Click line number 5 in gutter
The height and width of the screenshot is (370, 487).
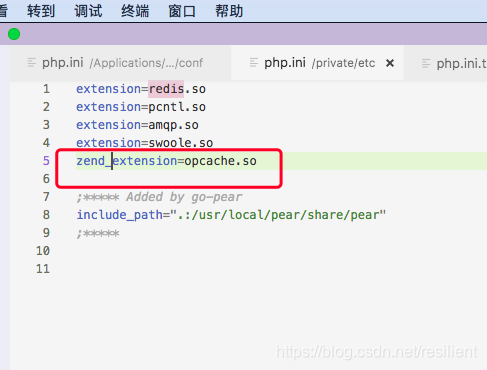[46, 161]
